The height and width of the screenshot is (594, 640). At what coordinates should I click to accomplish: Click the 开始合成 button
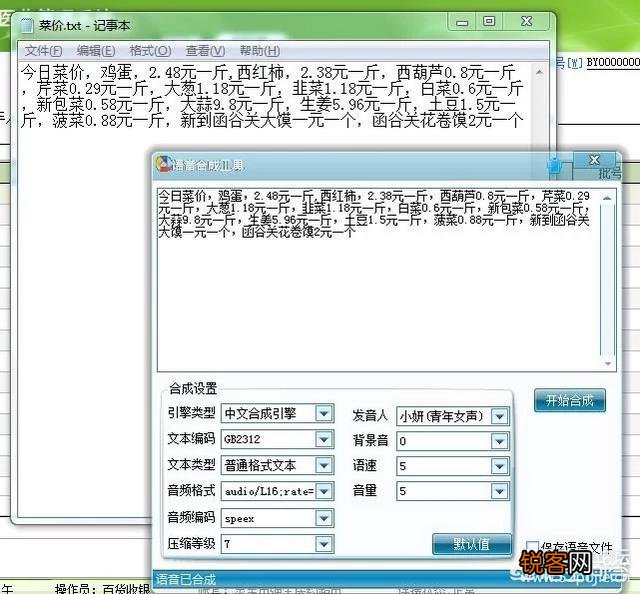pyautogui.click(x=570, y=400)
